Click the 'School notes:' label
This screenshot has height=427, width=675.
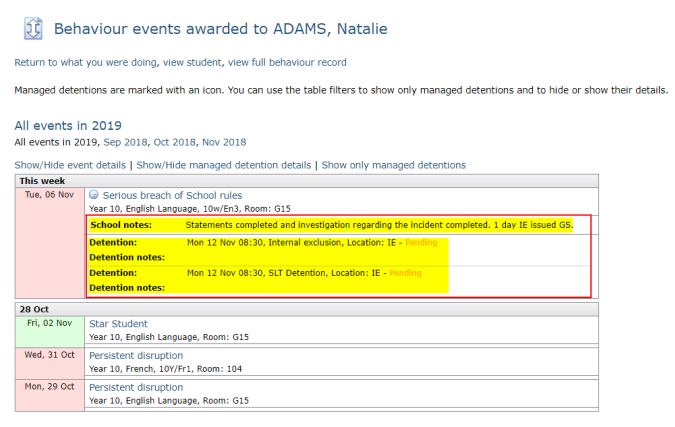click(121, 225)
